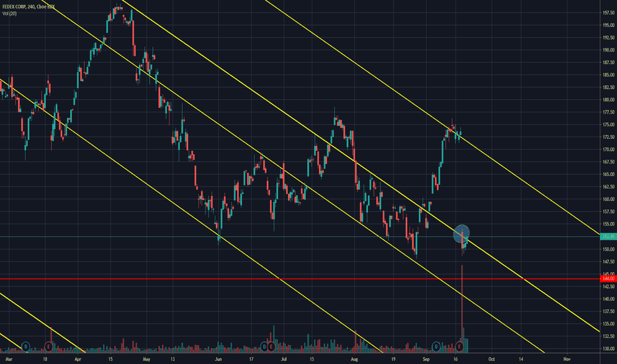Image resolution: width=617 pixels, height=364 pixels.
Task: Select the 152.45 current price label
Action: pyautogui.click(x=608, y=236)
